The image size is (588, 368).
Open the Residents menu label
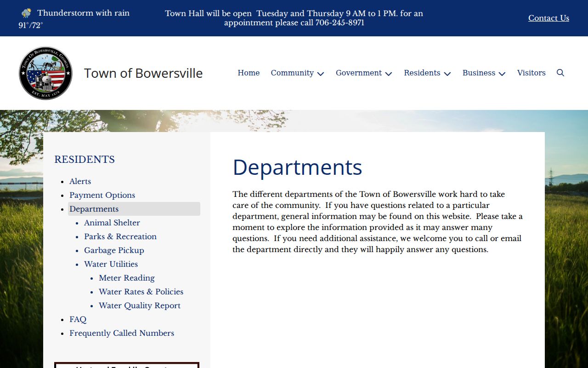point(422,73)
